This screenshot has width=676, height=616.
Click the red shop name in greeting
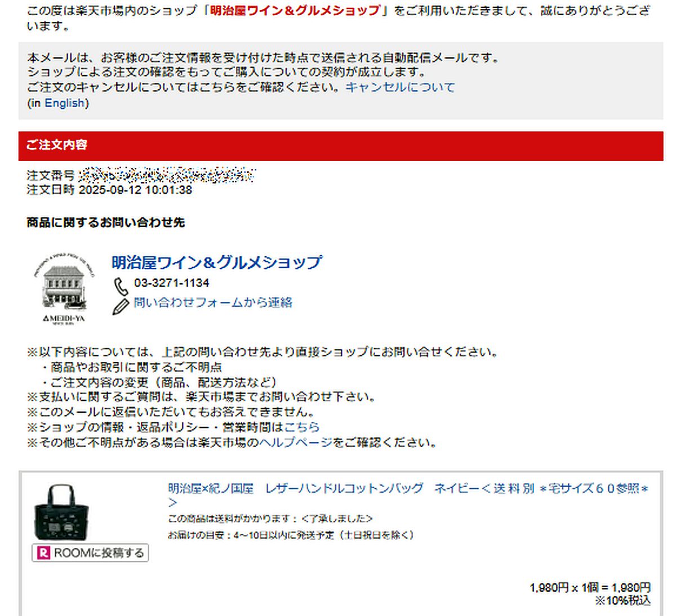click(295, 11)
